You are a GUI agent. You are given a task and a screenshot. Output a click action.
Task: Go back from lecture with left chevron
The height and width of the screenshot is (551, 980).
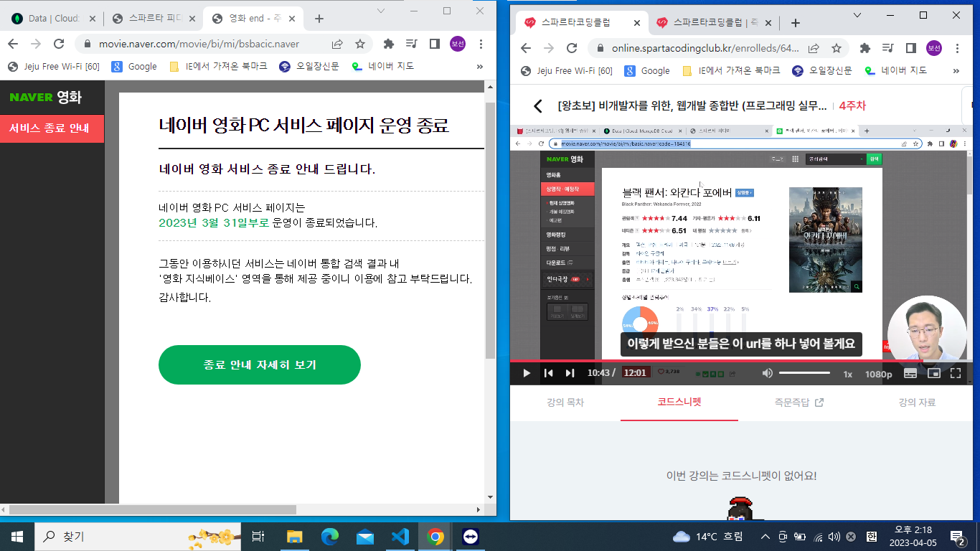pos(538,106)
